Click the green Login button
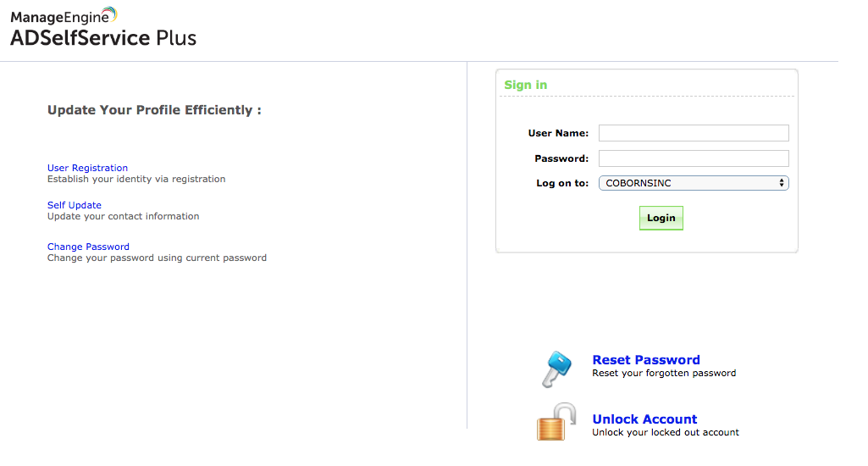 coord(661,218)
